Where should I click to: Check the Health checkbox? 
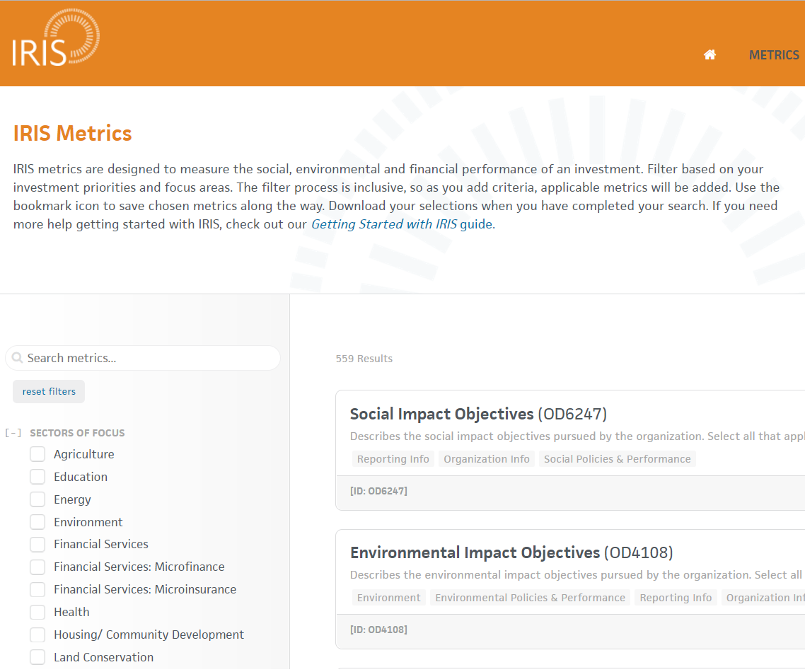point(37,612)
